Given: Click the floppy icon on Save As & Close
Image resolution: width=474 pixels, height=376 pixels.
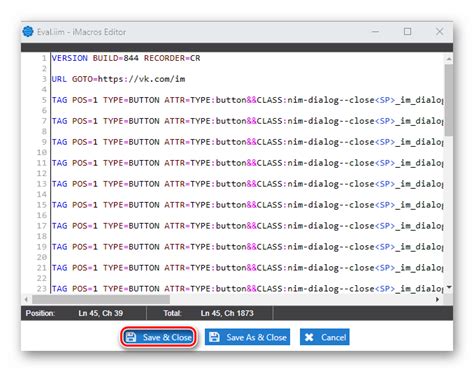Looking at the screenshot, I should click(x=214, y=337).
